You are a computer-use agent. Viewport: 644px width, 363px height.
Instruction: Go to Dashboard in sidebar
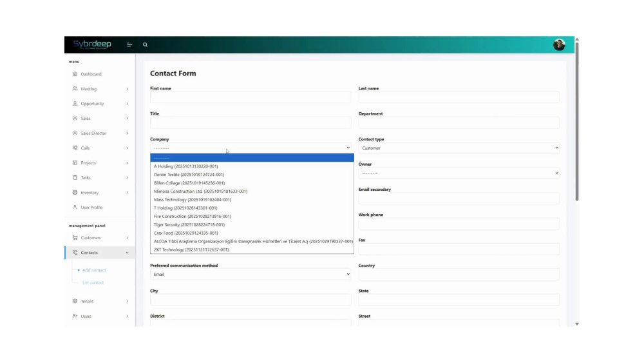coord(91,74)
